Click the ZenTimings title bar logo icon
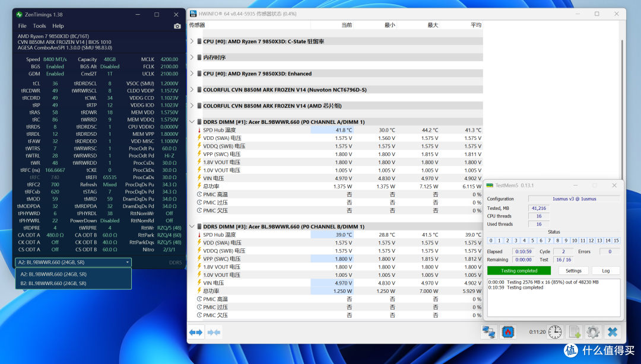Image resolution: width=641 pixels, height=364 pixels. 19,14
